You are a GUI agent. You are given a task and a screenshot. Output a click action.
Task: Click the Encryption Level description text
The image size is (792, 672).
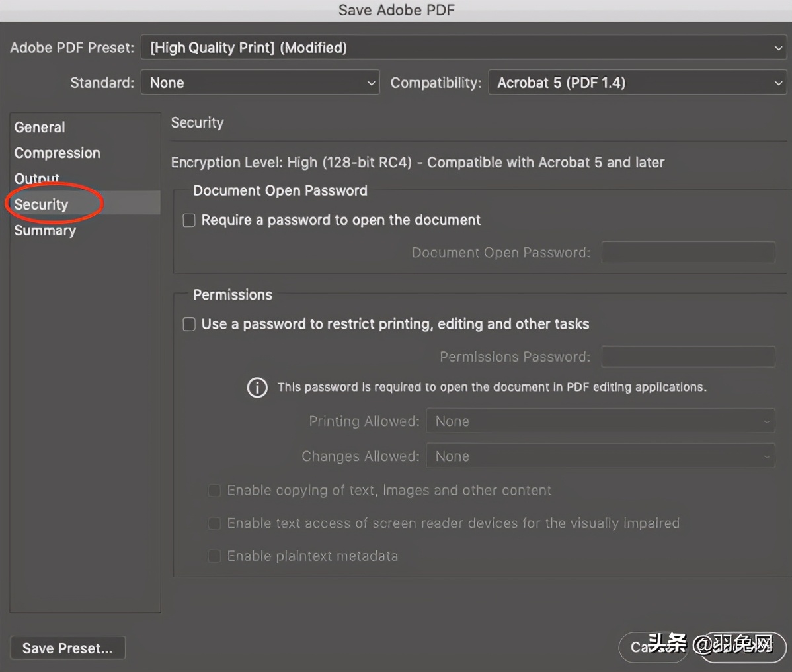[418, 162]
